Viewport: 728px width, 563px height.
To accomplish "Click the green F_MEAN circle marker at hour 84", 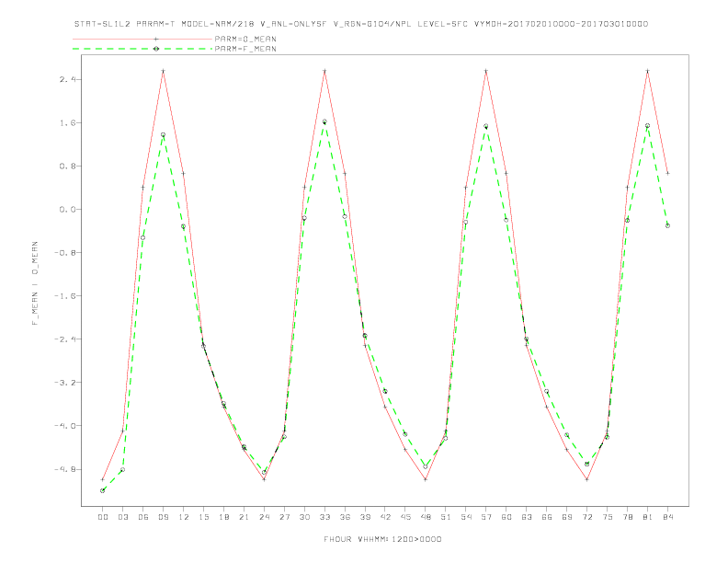I will tap(667, 225).
